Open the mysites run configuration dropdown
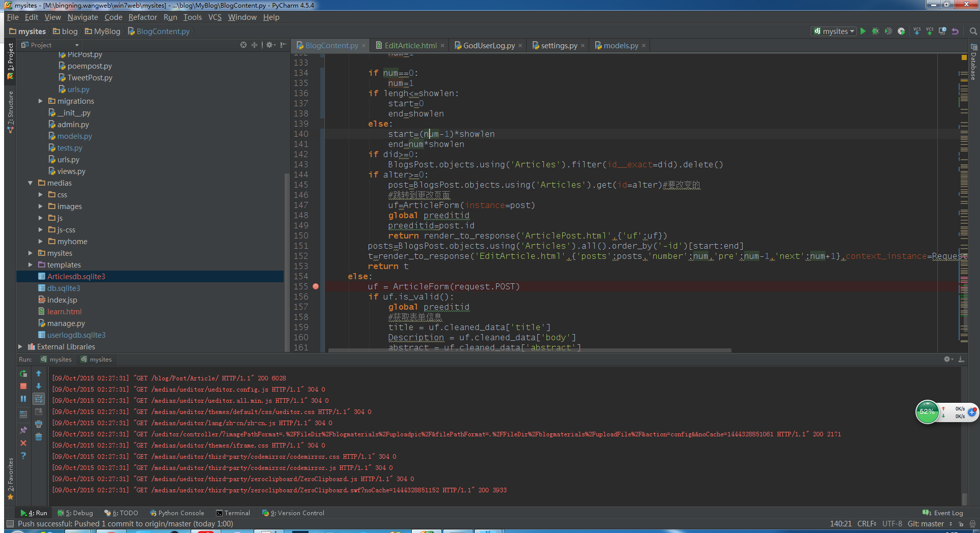The width and height of the screenshot is (980, 533). (834, 31)
